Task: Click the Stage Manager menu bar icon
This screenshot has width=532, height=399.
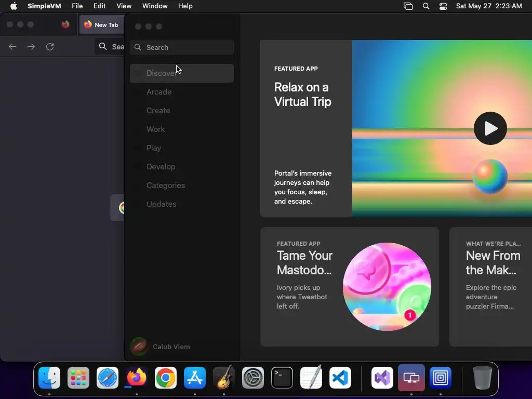Action: point(408,6)
